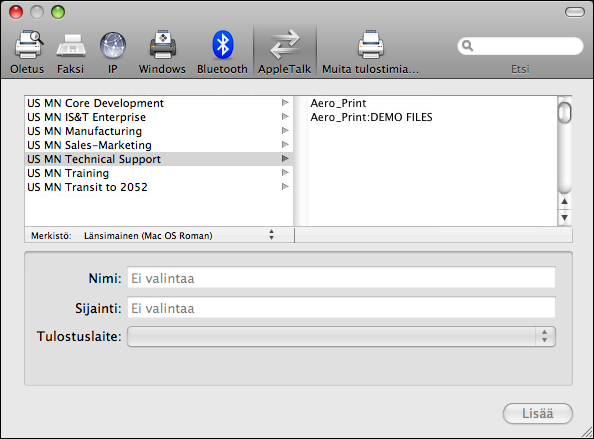Click the scroll up arrow of printer list
The width and height of the screenshot is (594, 439).
point(564,202)
